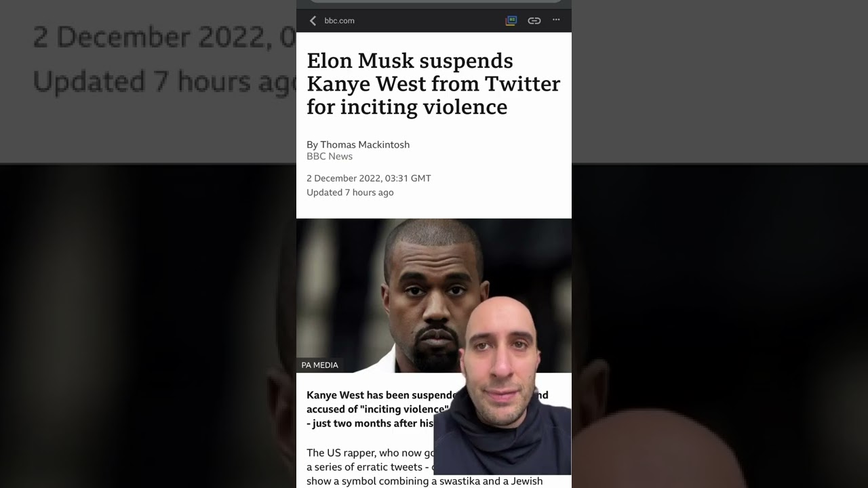868x488 pixels.
Task: Open the colorful collections icon in header
Action: [x=511, y=21]
